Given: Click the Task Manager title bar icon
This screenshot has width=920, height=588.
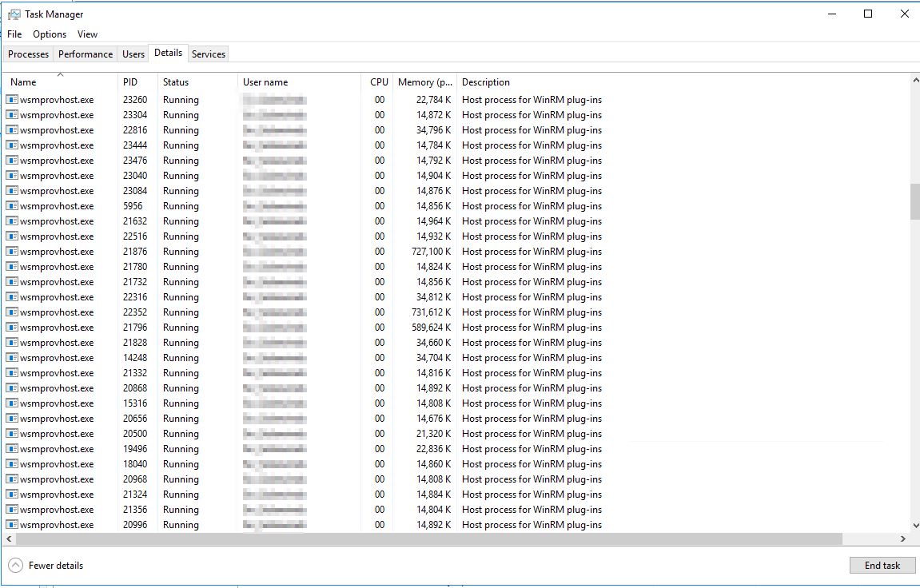Looking at the screenshot, I should pyautogui.click(x=14, y=14).
